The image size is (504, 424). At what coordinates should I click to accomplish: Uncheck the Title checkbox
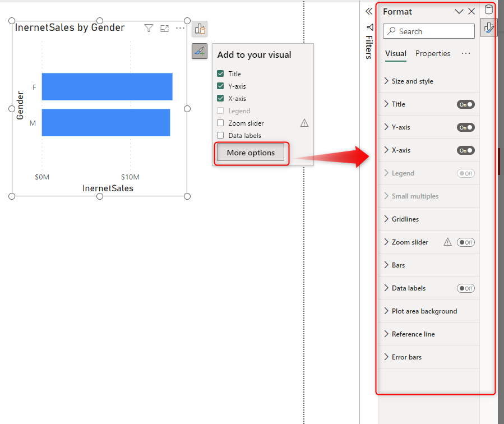[x=220, y=73]
